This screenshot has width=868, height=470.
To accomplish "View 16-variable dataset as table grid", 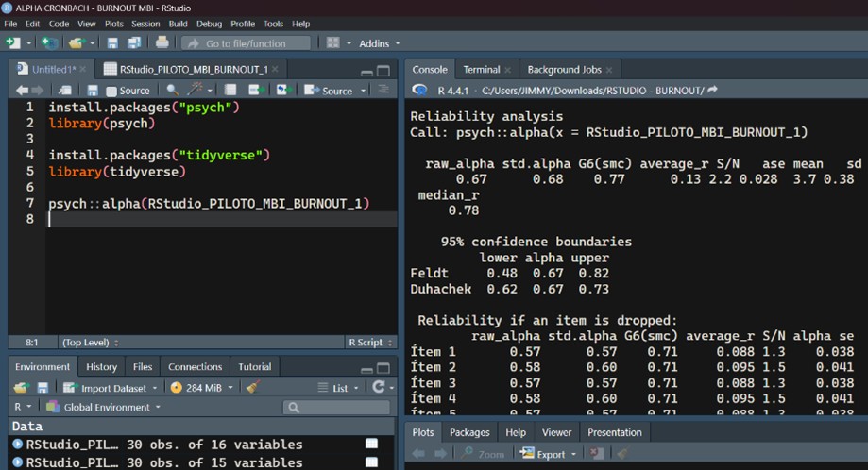I will [x=371, y=444].
